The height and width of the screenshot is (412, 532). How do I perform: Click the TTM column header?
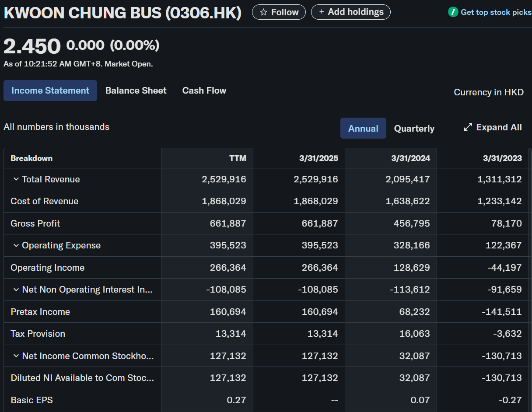(x=238, y=158)
